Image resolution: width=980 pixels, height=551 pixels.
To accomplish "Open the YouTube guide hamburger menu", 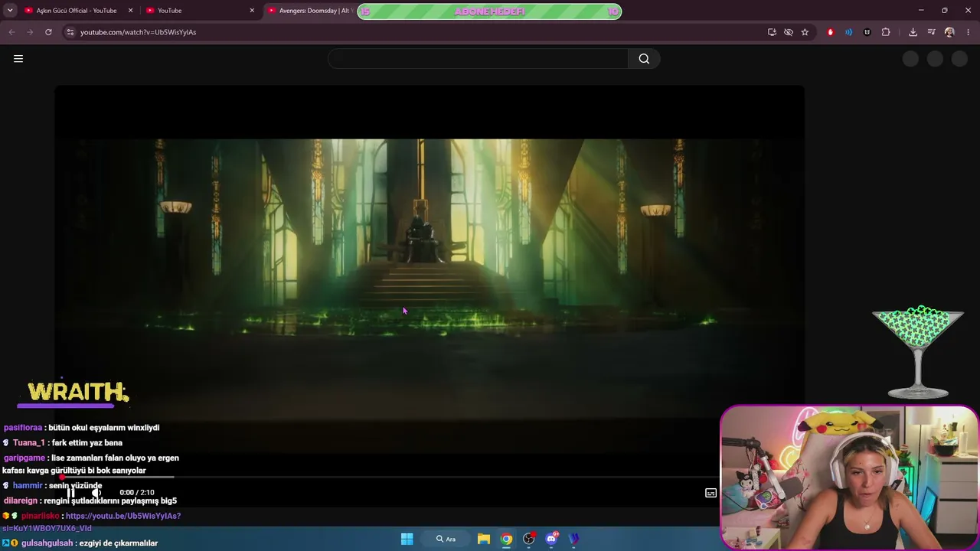I will point(18,59).
